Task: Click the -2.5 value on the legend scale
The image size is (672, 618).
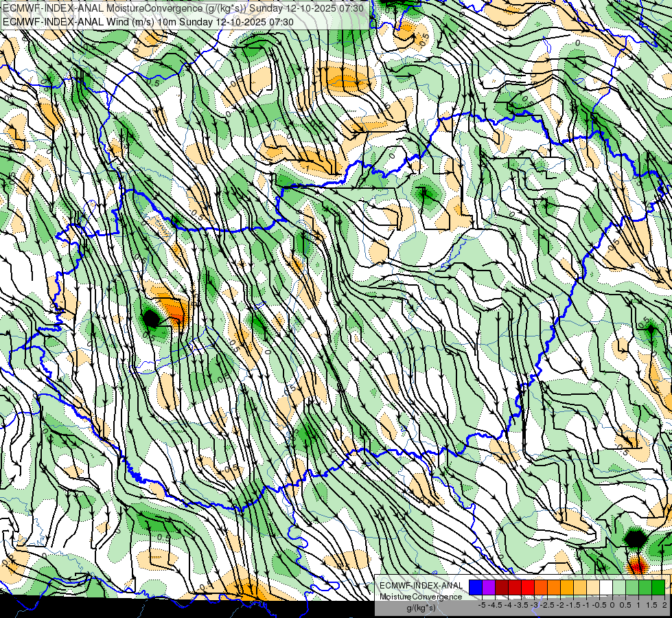Action: click(x=548, y=605)
